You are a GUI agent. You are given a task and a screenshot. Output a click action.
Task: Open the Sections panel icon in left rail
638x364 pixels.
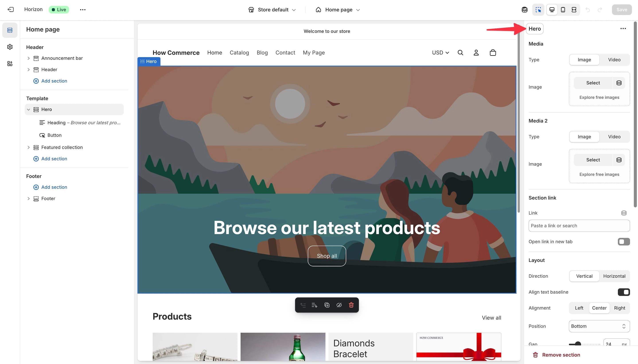(x=10, y=30)
